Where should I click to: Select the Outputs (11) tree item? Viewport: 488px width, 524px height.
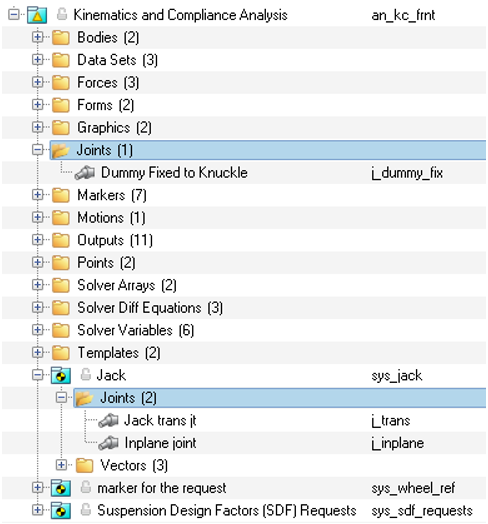(x=115, y=240)
